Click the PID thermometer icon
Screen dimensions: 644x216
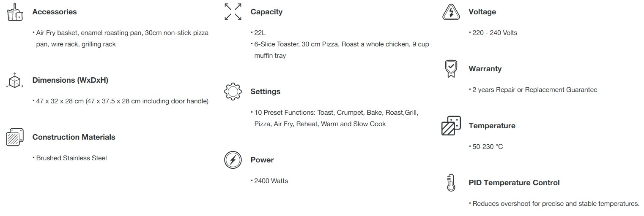click(x=451, y=183)
